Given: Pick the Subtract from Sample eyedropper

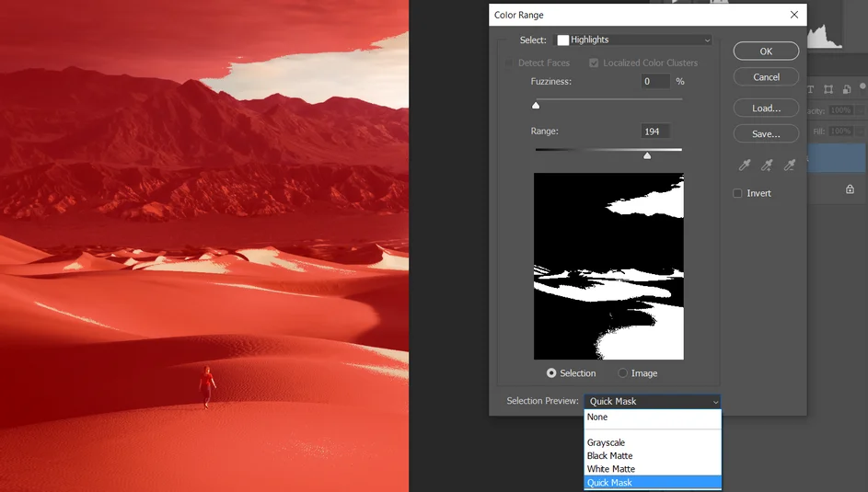Looking at the screenshot, I should pos(789,166).
